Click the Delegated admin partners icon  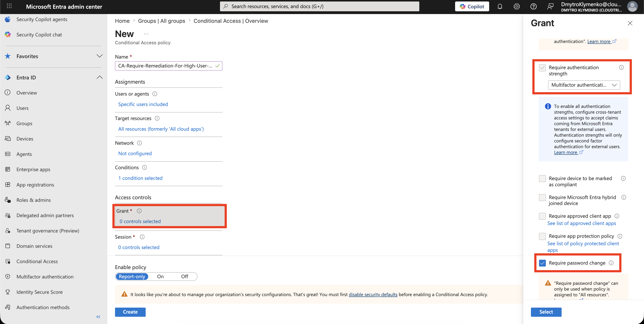click(x=8, y=215)
